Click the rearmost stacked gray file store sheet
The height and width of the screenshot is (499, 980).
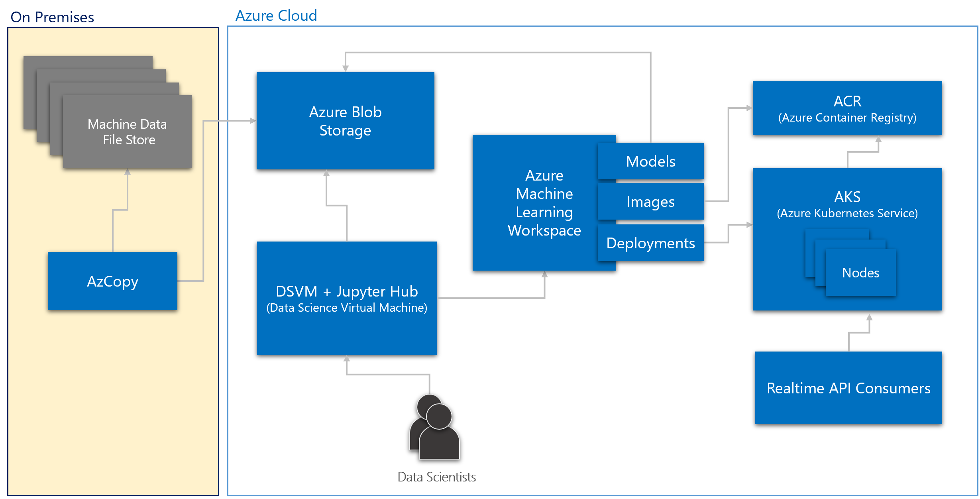coord(88,62)
